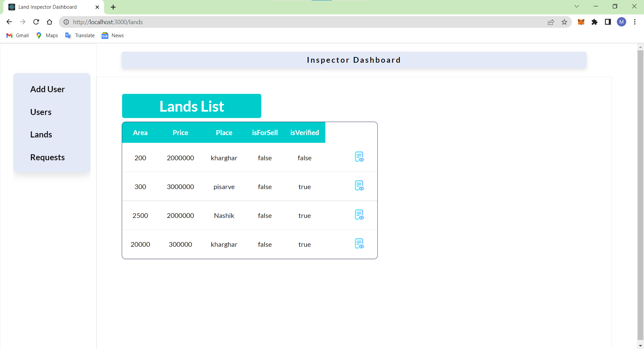Click the browser profile avatar

click(x=622, y=22)
